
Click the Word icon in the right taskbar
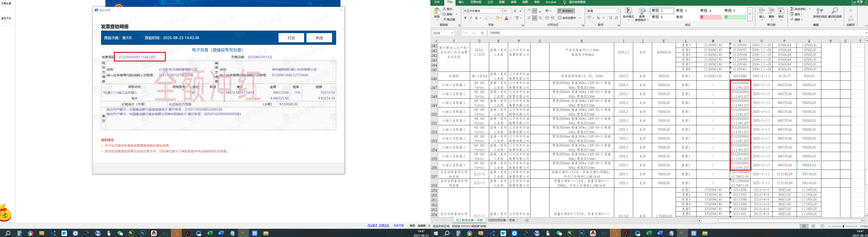pyautogui.click(x=660, y=233)
